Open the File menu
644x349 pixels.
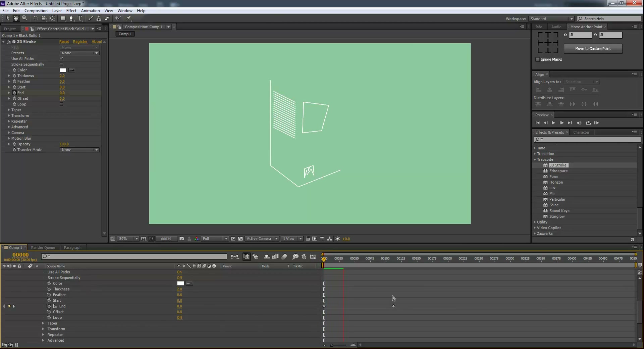[x=5, y=10]
